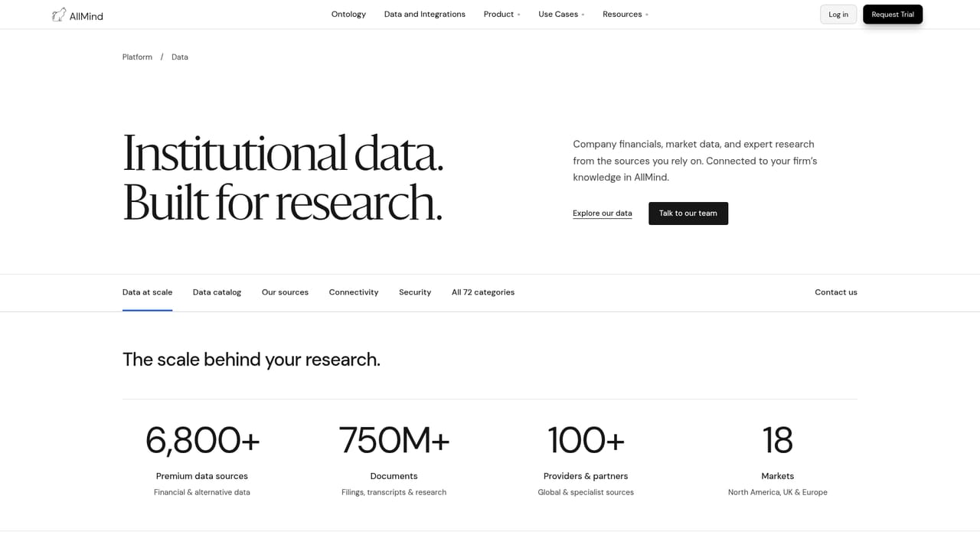Click 'North America, UK & Europe' text

pos(778,492)
